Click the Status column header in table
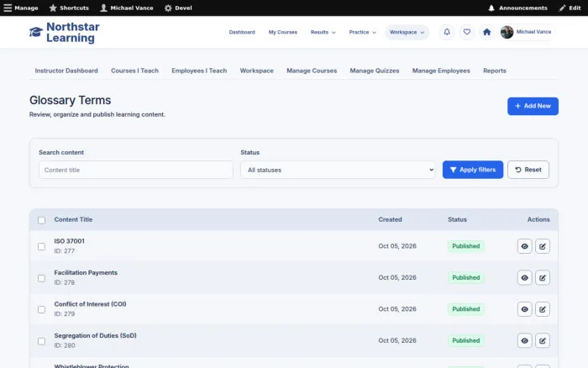This screenshot has height=368, width=588. coord(457,219)
